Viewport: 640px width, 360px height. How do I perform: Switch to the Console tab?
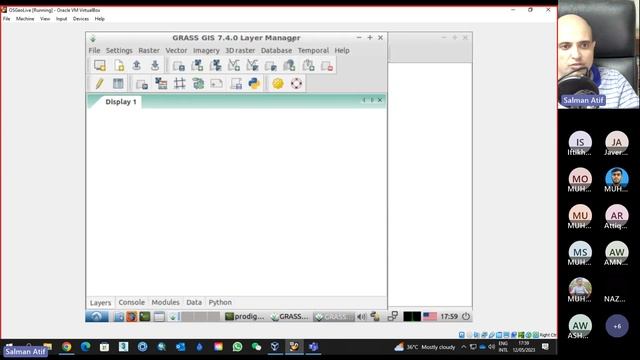(x=131, y=302)
